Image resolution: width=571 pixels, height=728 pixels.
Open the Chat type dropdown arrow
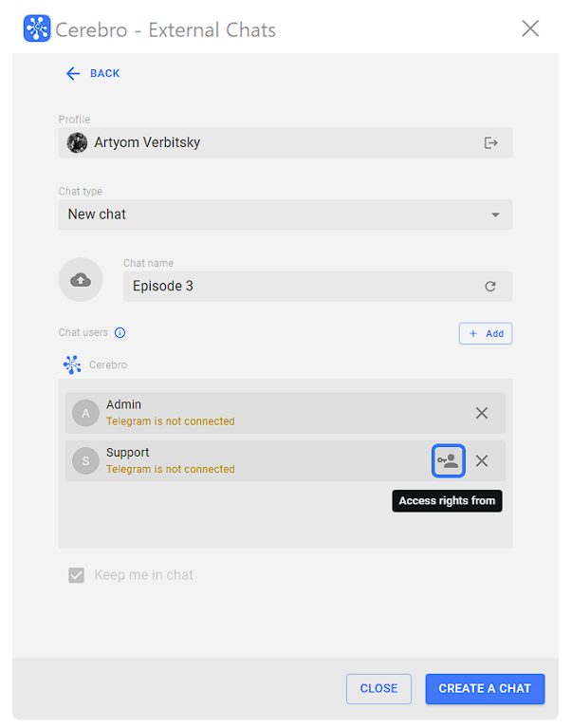495,215
